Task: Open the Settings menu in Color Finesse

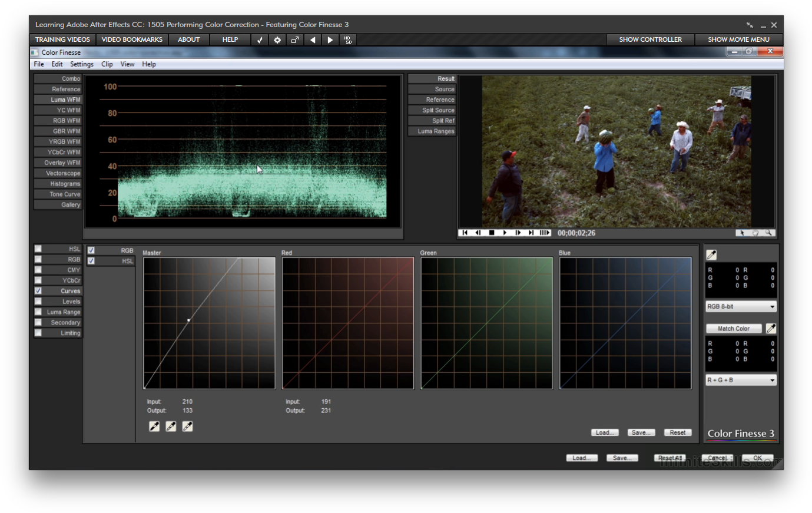Action: pos(82,64)
